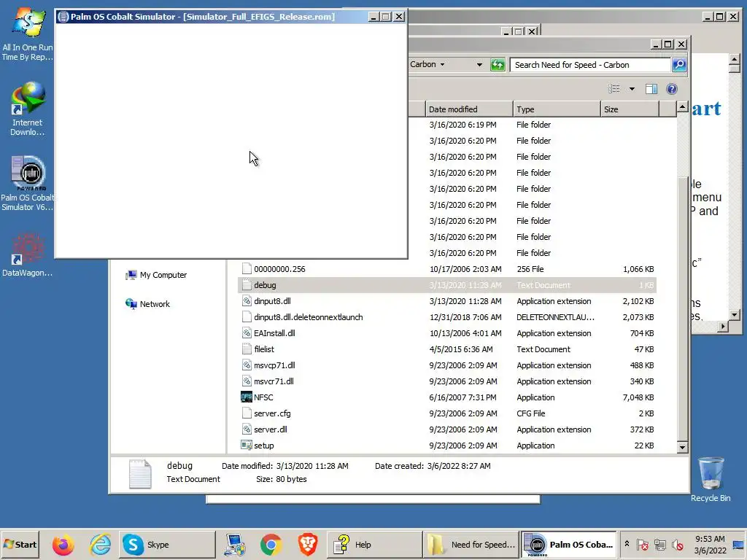Select the server.cfg file
This screenshot has height=560, width=747.
(448, 413)
